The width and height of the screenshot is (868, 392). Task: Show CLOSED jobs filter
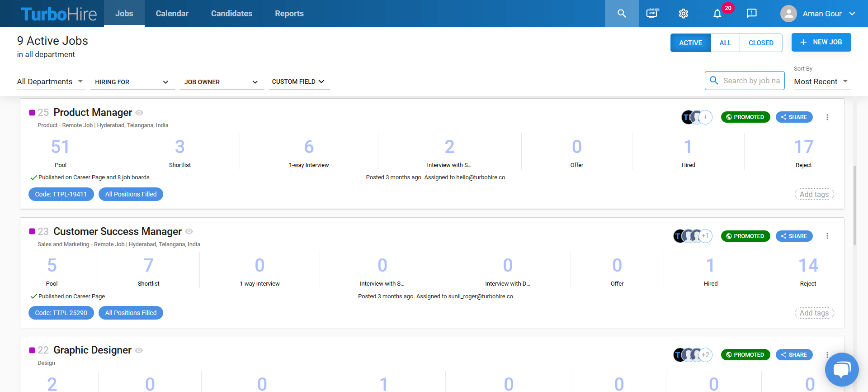[761, 43]
